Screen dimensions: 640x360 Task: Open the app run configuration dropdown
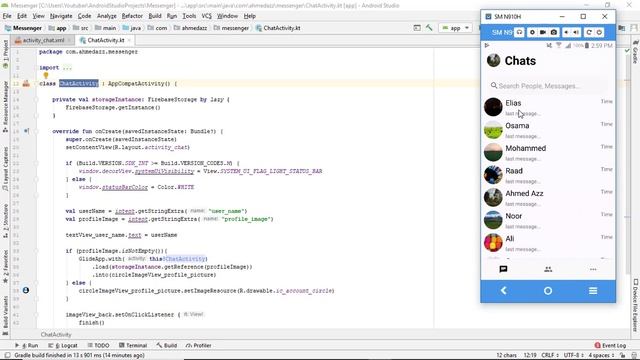point(455,28)
